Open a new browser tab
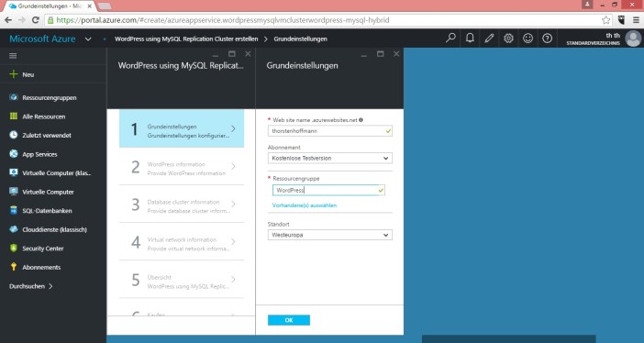 [105, 6]
